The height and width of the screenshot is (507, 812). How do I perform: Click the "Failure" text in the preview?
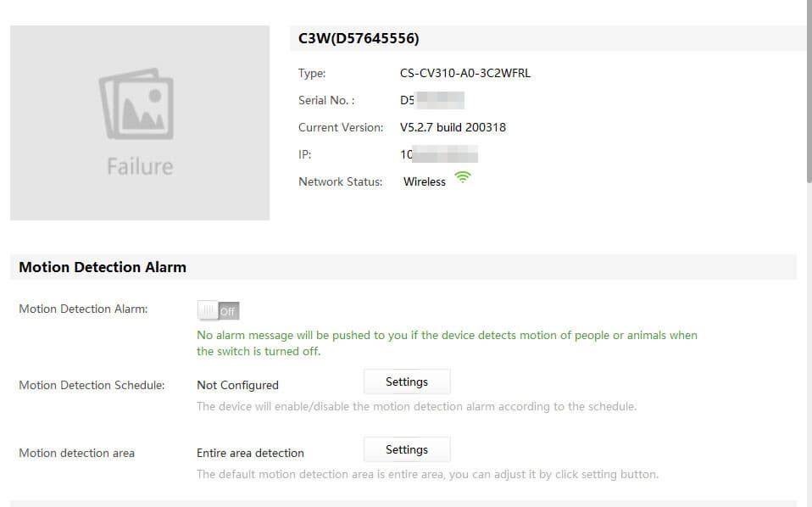tap(140, 166)
